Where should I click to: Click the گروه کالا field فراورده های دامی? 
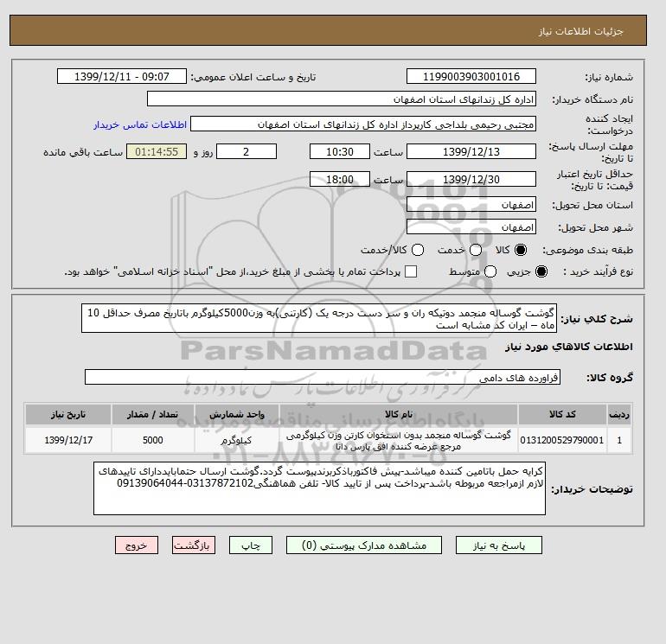323,377
